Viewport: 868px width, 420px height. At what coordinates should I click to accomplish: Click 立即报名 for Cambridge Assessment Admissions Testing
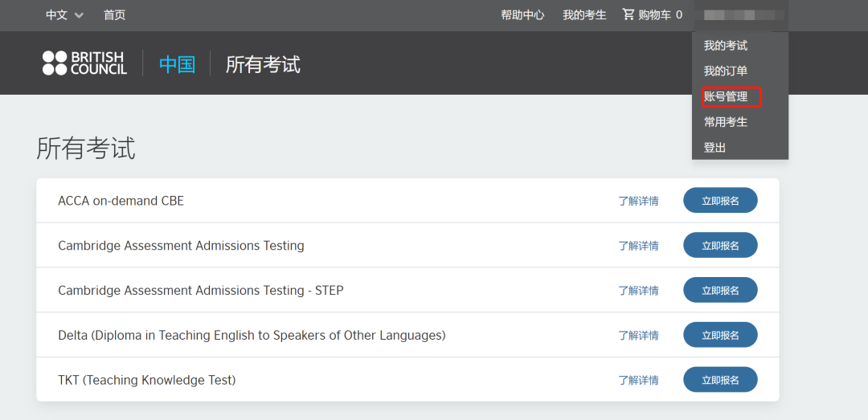[720, 245]
